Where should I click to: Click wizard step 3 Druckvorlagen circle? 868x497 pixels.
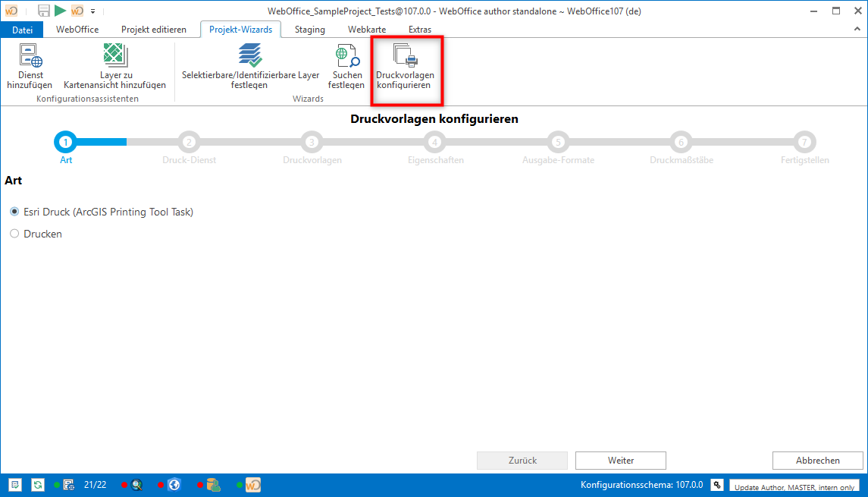click(x=312, y=143)
